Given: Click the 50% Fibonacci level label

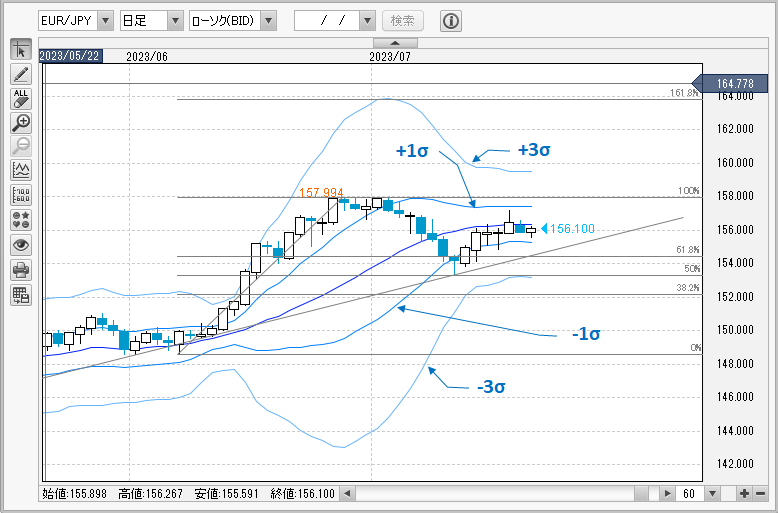Looking at the screenshot, I should 692,268.
